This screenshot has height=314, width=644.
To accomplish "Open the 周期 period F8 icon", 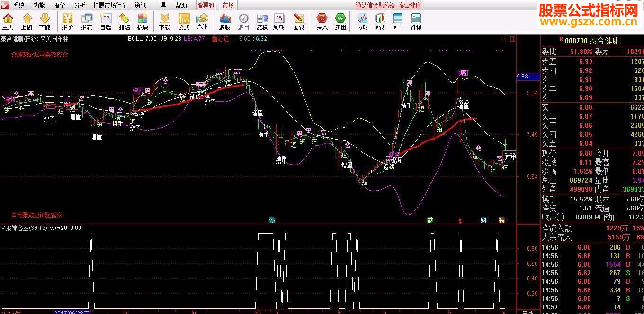I will click(x=279, y=22).
